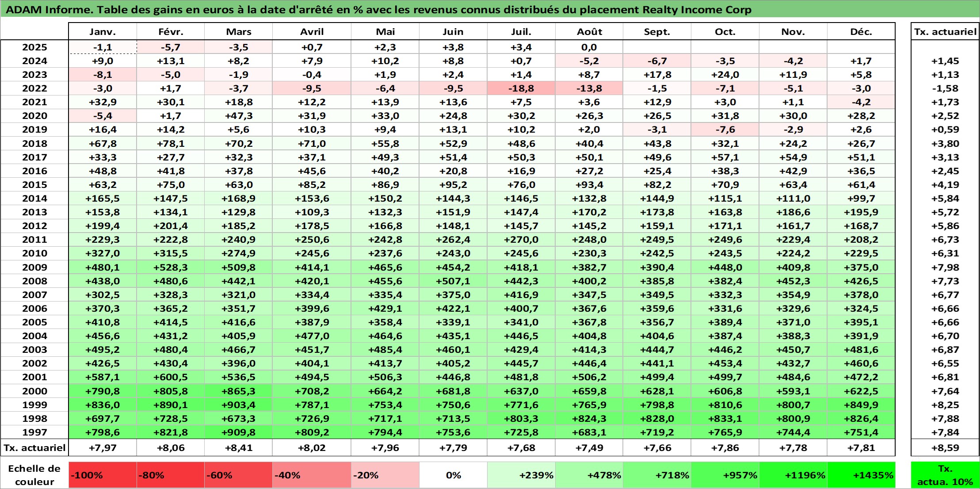This screenshot has width=980, height=489.
Task: Select the +1435% green color scale swatch
Action: pyautogui.click(x=861, y=475)
